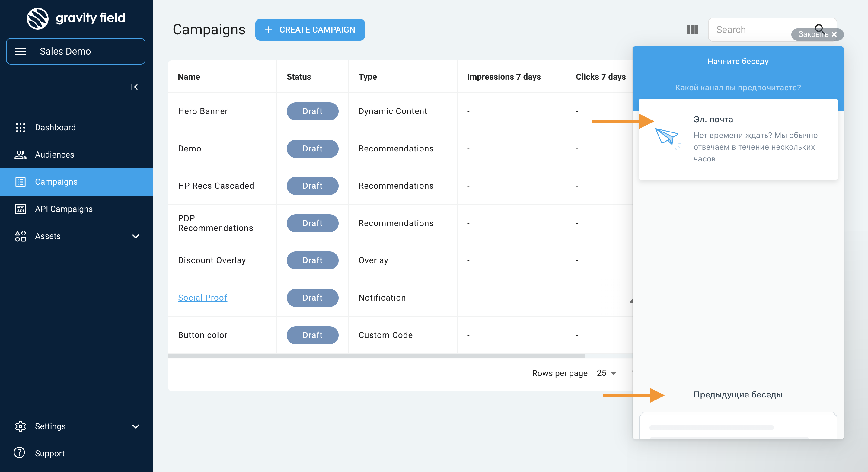Click the horizontal scrollbar under the table
The height and width of the screenshot is (472, 868).
point(376,356)
